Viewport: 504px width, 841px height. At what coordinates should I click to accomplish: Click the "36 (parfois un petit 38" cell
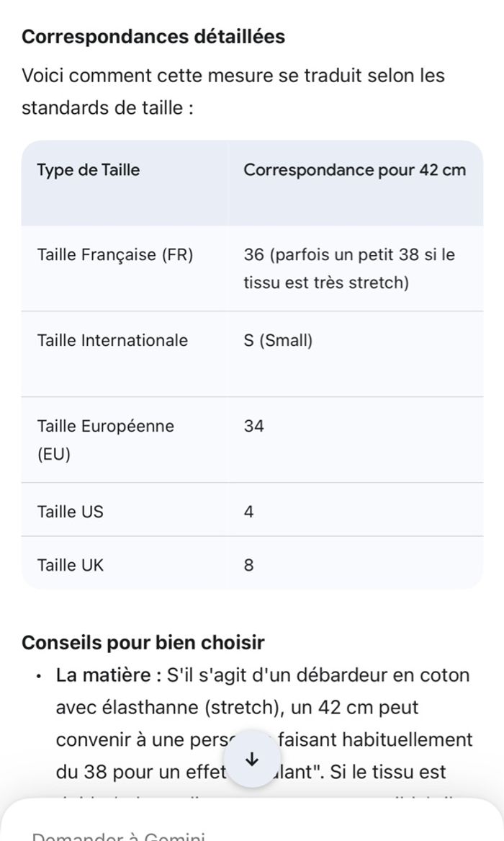point(349,268)
